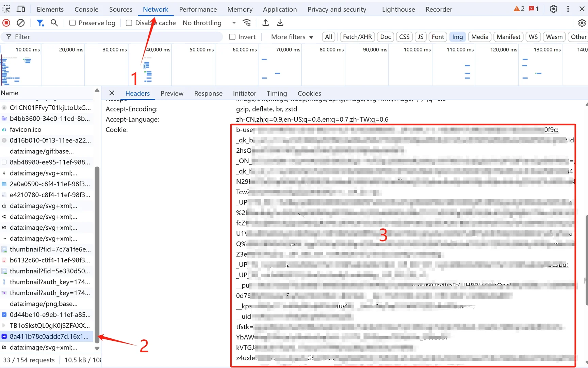The height and width of the screenshot is (368, 588).
Task: Show the Headers detail tab
Action: 137,93
